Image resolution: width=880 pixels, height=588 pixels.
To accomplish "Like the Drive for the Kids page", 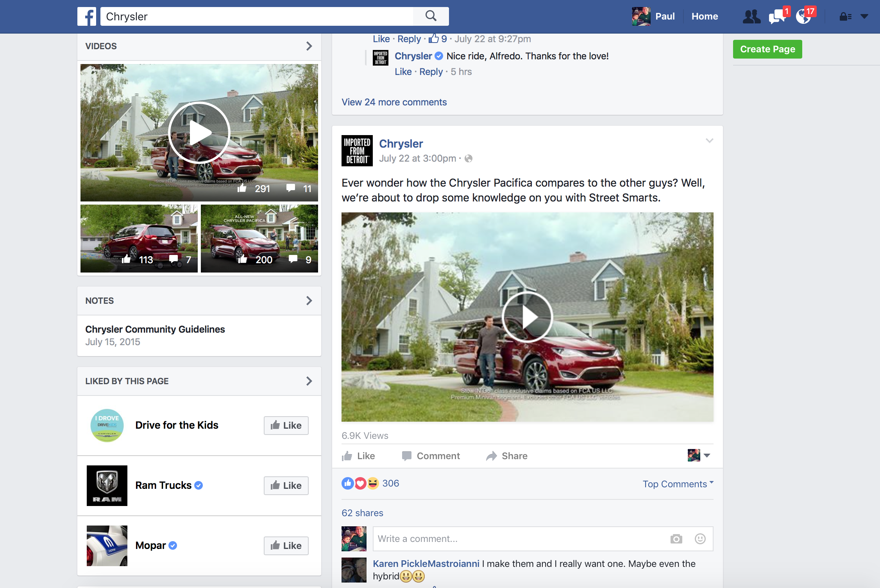I will (286, 426).
